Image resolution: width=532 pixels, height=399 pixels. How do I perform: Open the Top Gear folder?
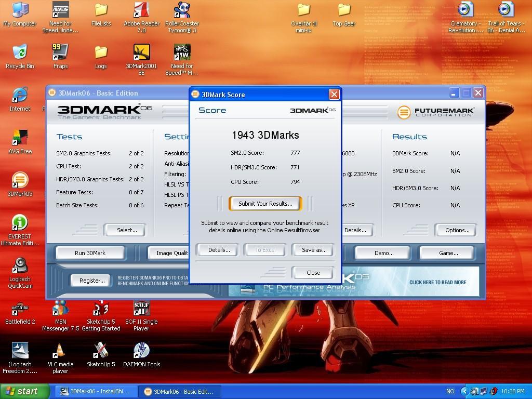344,15
